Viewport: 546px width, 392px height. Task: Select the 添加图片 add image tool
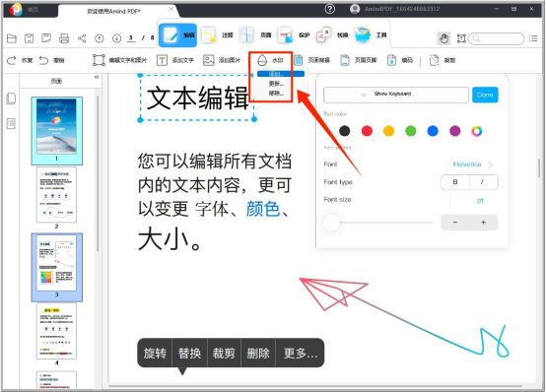point(222,60)
